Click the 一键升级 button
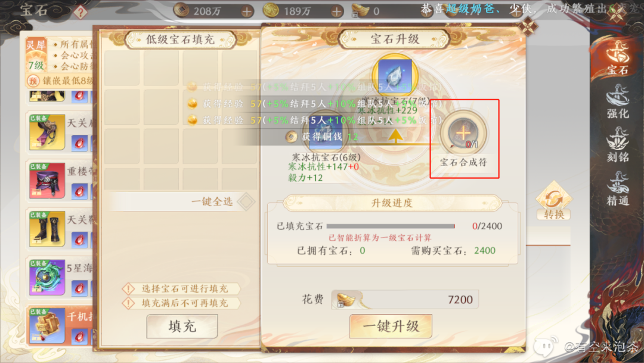This screenshot has width=644, height=363. pos(391,326)
